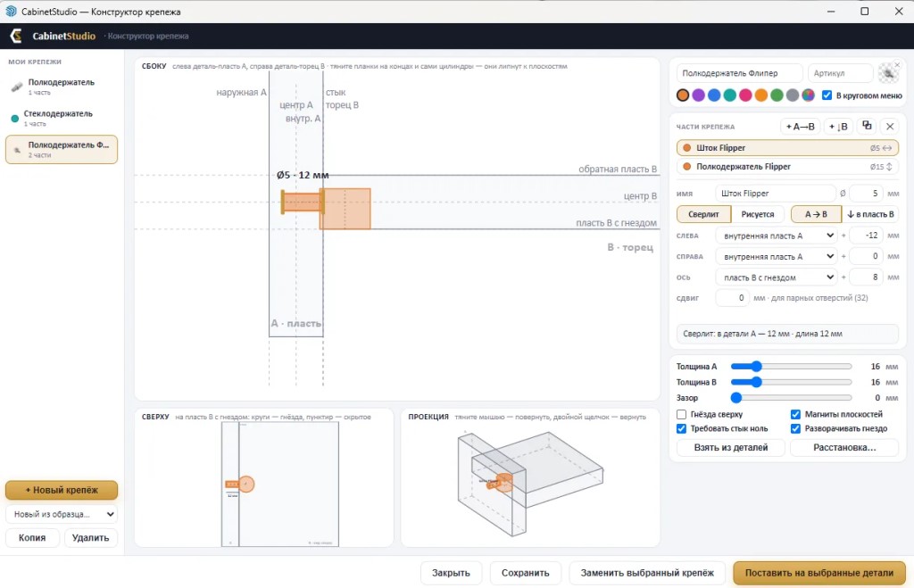Click the 'Сохранить' button

pyautogui.click(x=525, y=573)
